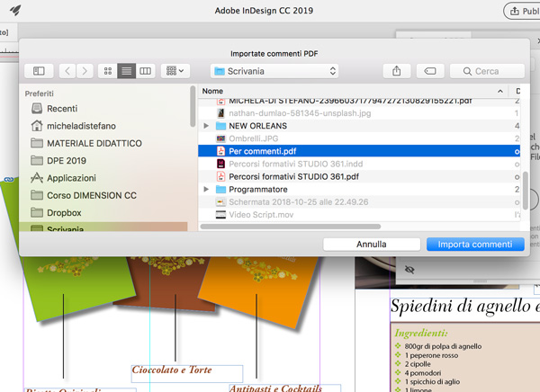Image resolution: width=540 pixels, height=392 pixels.
Task: Click the Ingredienti: heading in document
Action: [x=421, y=334]
